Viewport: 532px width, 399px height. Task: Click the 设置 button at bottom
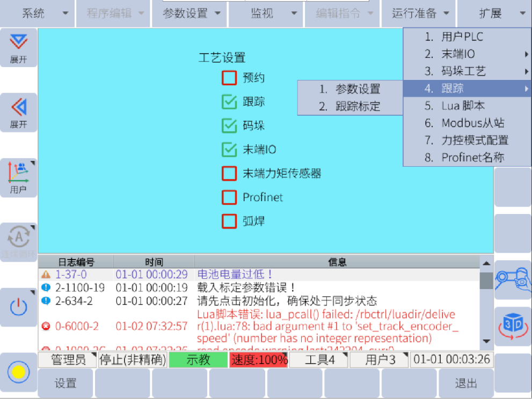click(x=65, y=383)
